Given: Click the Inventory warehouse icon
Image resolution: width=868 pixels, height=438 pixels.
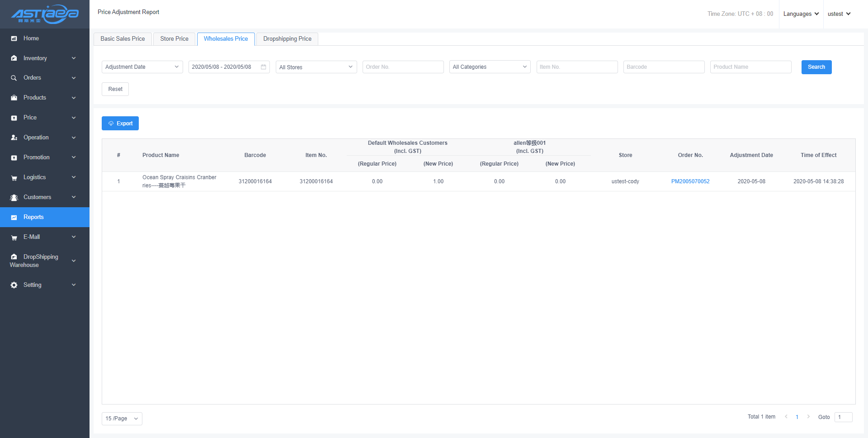Looking at the screenshot, I should [14, 58].
